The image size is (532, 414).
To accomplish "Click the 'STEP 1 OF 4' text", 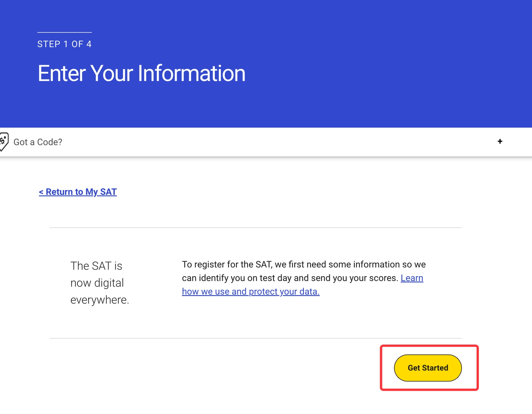I will coord(64,44).
